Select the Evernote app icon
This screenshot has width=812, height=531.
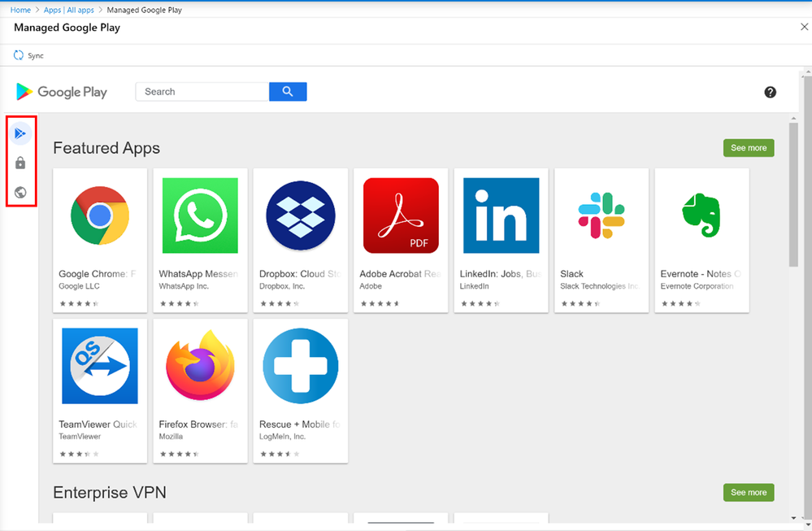pos(701,215)
